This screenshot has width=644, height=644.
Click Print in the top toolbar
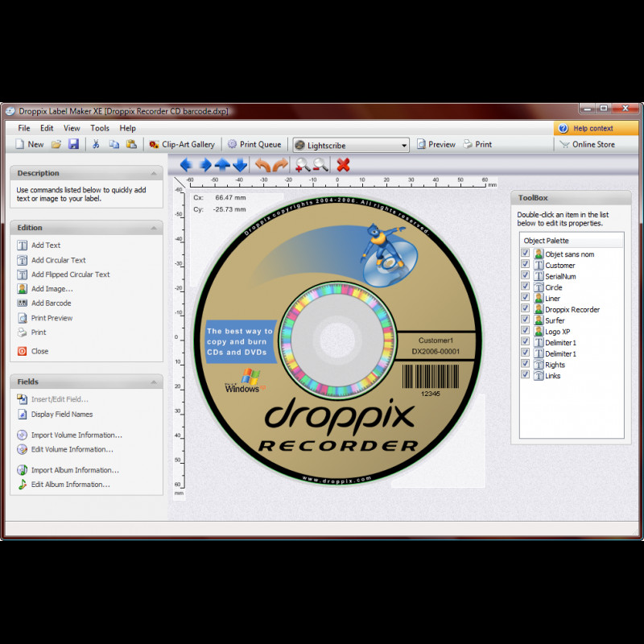click(x=477, y=145)
